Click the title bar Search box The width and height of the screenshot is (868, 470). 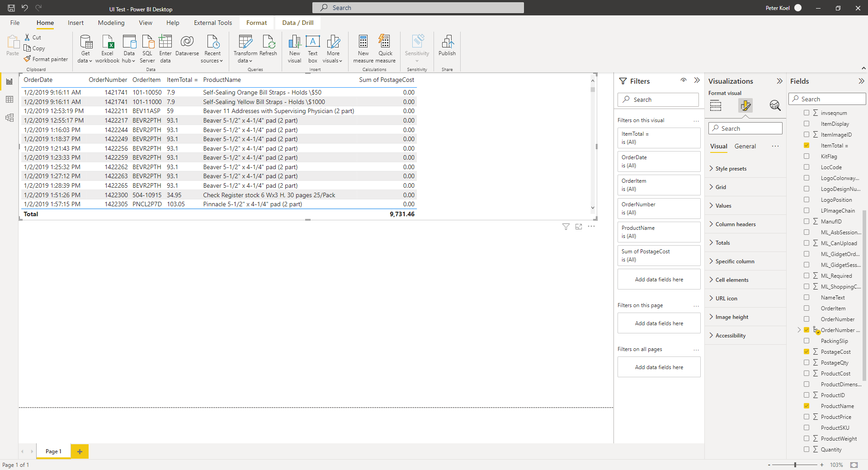point(418,8)
